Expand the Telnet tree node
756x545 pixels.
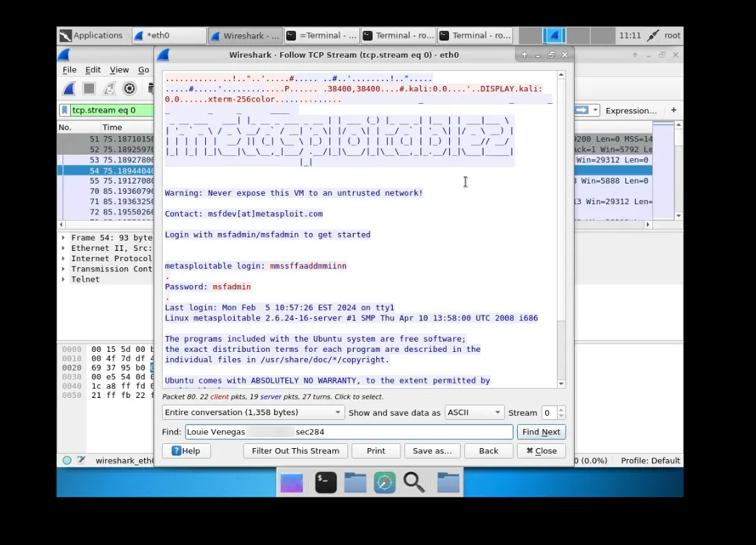click(63, 280)
